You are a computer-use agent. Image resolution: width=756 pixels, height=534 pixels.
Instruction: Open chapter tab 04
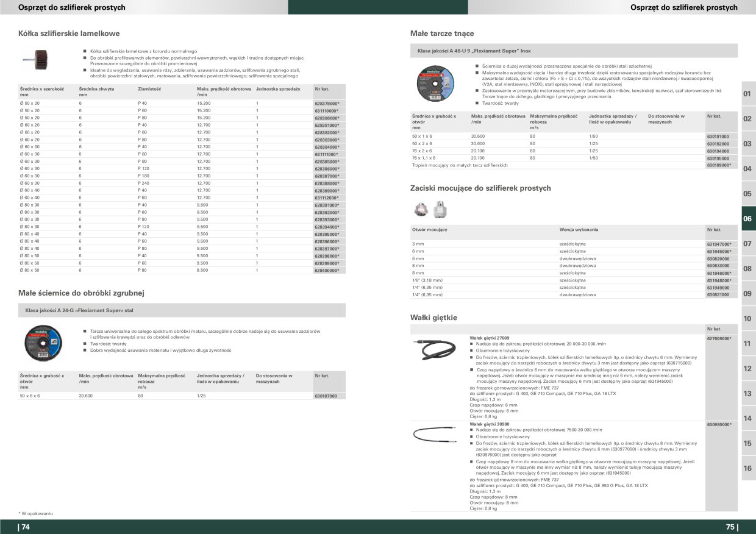point(748,169)
